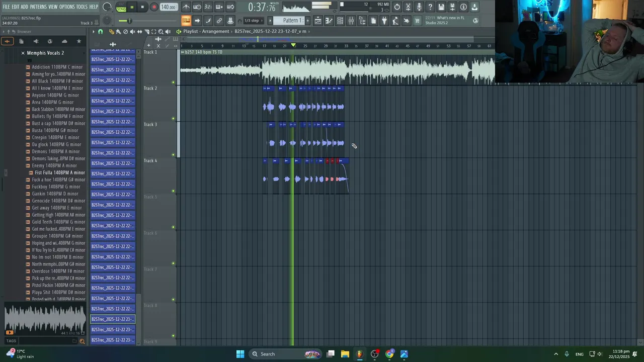Screen dimensions: 644x362
Task: Select the Delete tool in playlist toolbar
Action: (125, 32)
